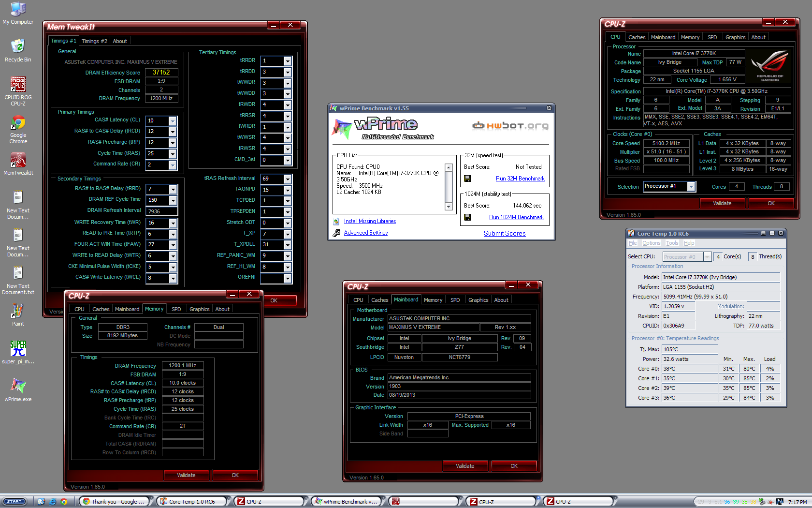Launch wPrime.exe desktop icon
812x508 pixels.
tap(18, 390)
